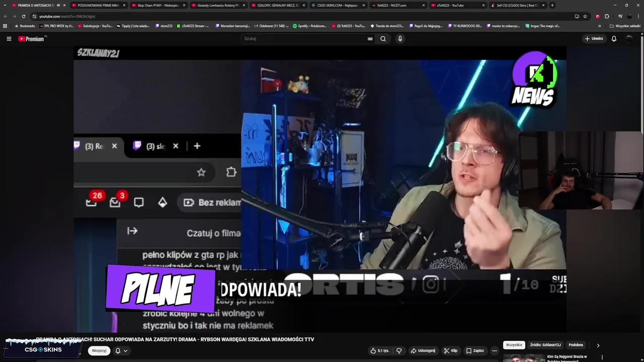Screen dimensions: 644x362
Task: Click the Wesprzyj support button
Action: [x=99, y=350]
